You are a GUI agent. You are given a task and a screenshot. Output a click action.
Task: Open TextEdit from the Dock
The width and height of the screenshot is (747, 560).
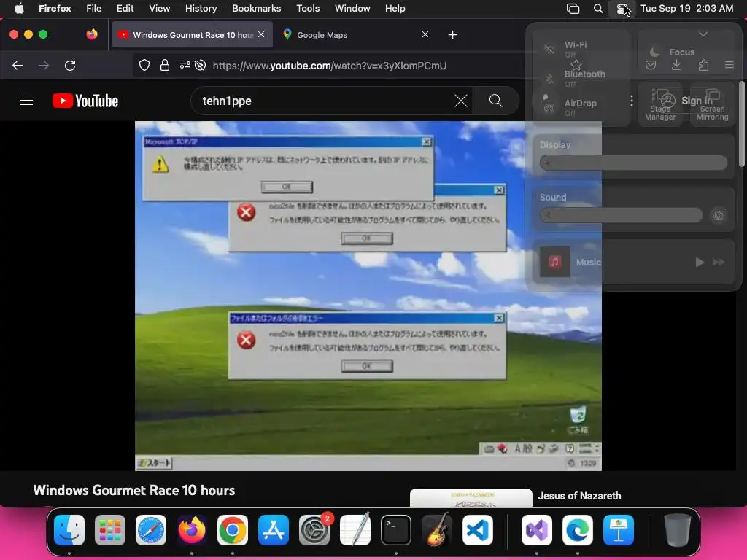click(x=355, y=530)
